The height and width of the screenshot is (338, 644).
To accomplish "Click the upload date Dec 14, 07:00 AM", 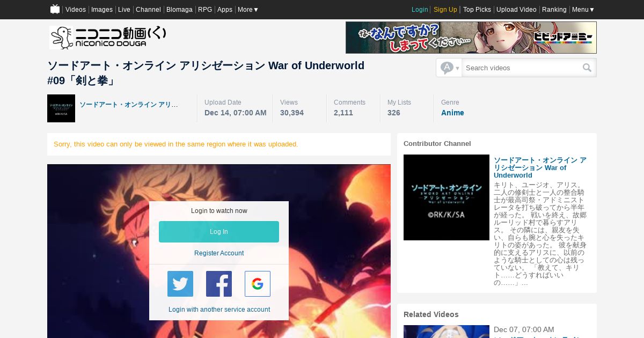I will (236, 113).
